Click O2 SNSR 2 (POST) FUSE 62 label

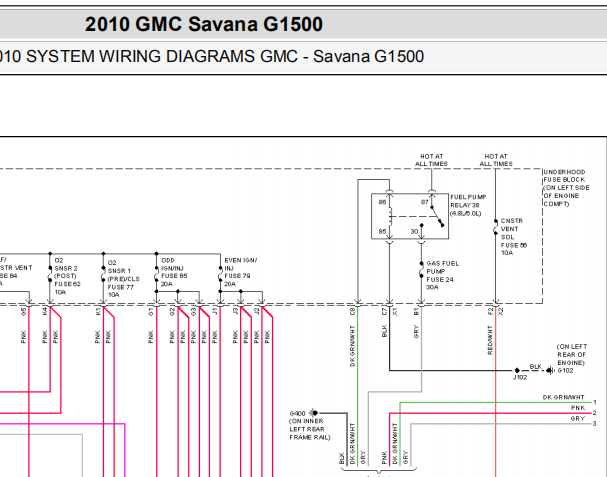pos(67,276)
